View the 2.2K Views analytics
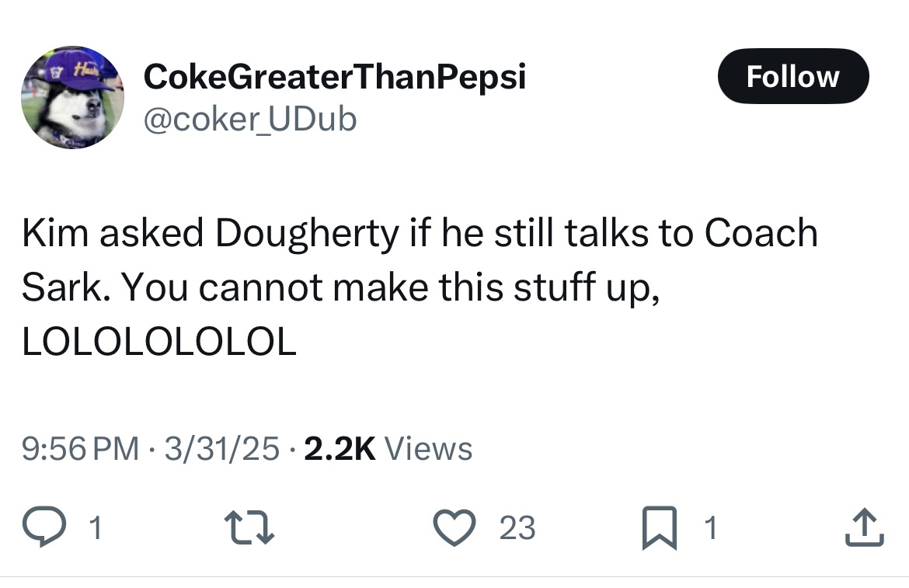909x588 pixels. (x=388, y=449)
